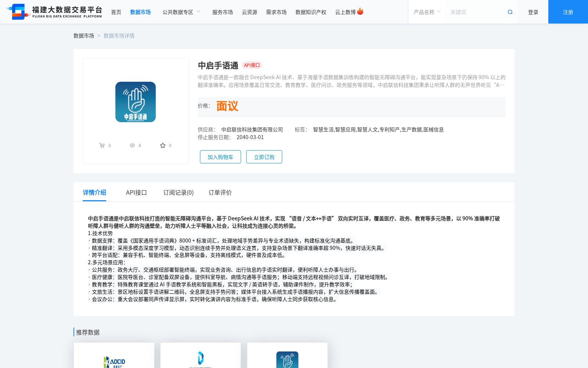
Task: Click the eye view count icon
Action: (132, 145)
